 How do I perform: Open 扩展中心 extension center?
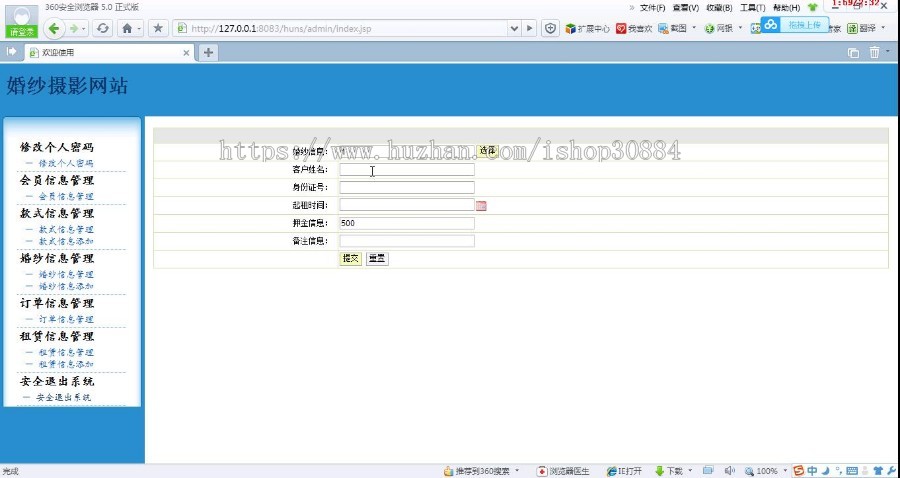click(587, 28)
